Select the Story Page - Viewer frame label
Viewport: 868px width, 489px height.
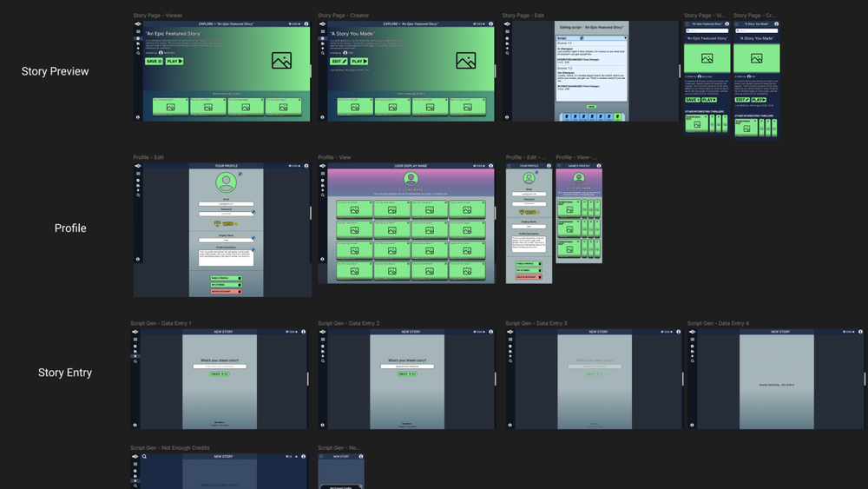tap(158, 16)
